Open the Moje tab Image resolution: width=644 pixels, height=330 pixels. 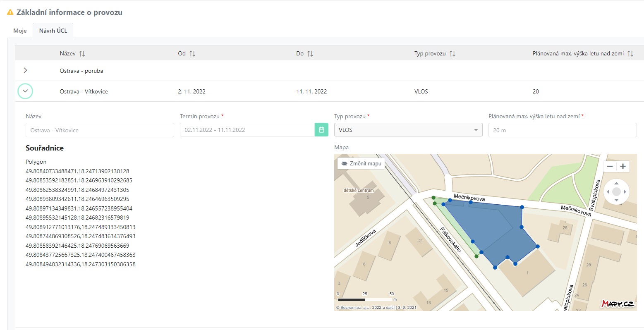[20, 31]
